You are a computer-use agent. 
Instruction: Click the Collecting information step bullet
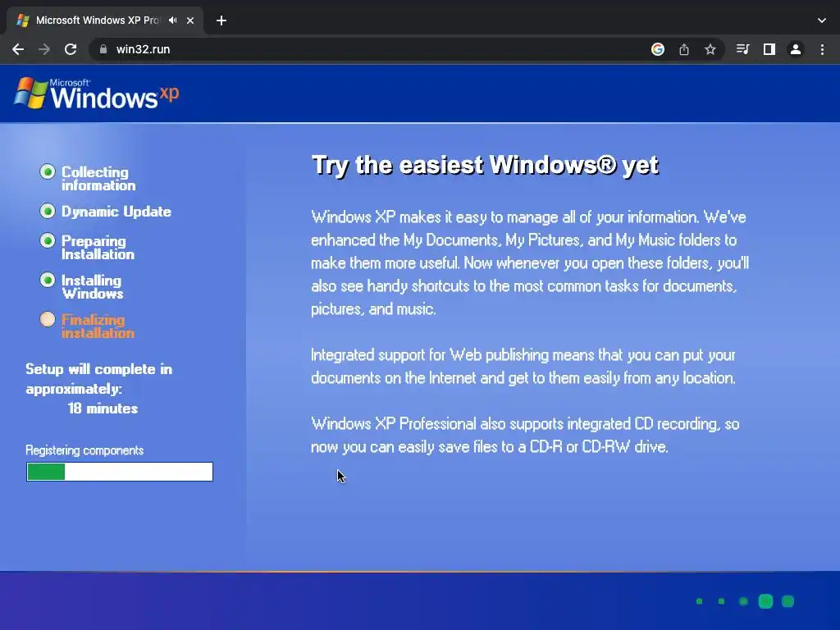pos(48,171)
